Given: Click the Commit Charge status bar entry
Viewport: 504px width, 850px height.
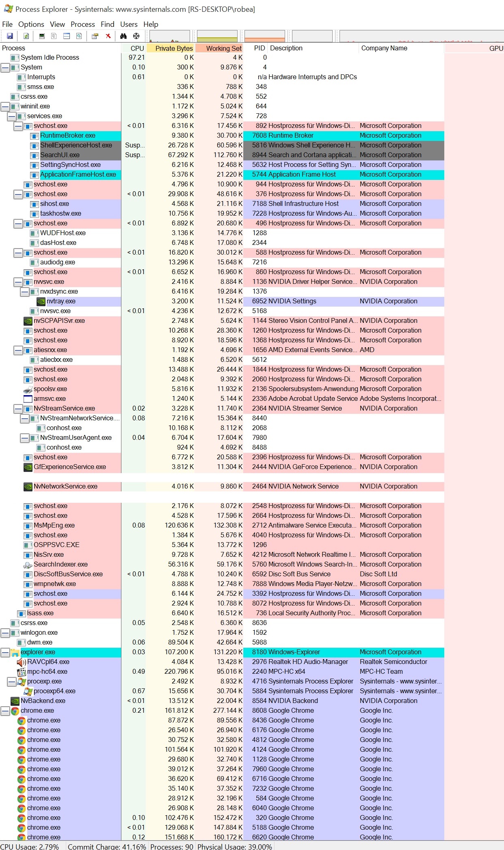Looking at the screenshot, I should (x=107, y=846).
